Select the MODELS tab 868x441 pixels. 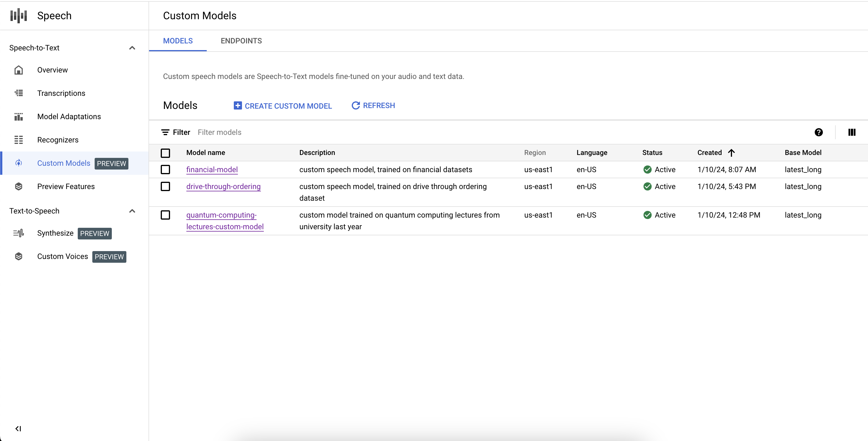178,40
